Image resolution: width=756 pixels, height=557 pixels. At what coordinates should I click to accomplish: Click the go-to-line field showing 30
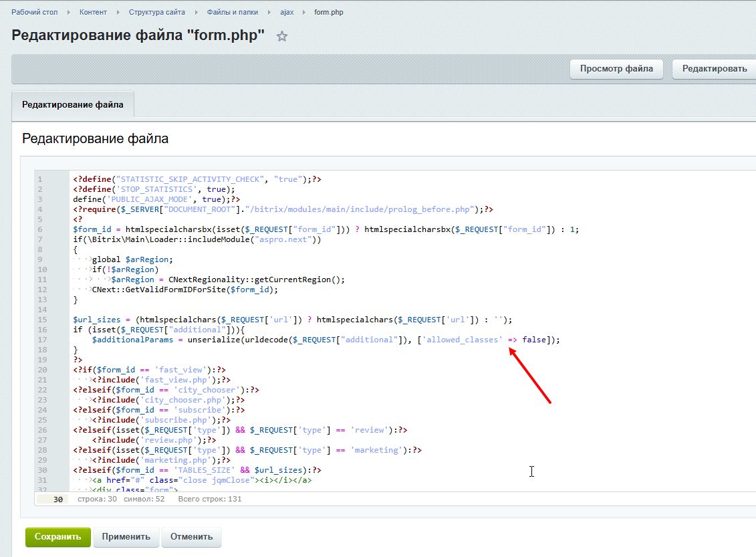(x=53, y=499)
